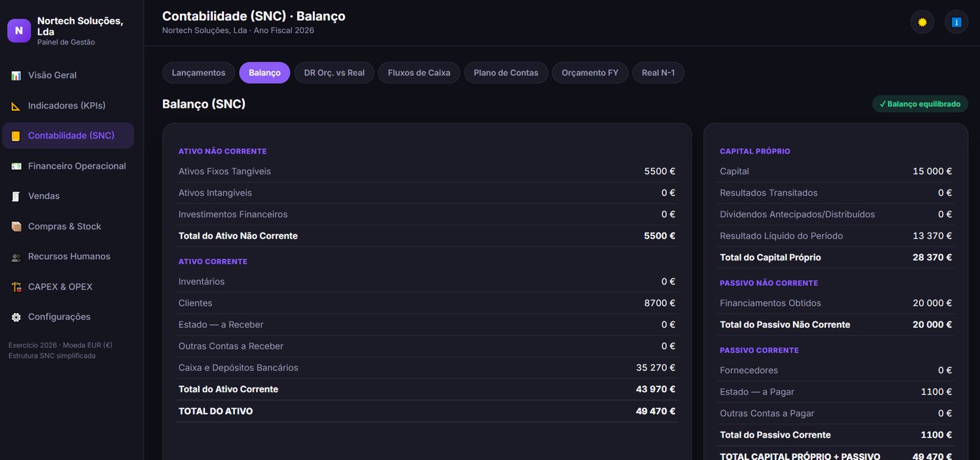
Task: Open the DR Orç. vs Real tab
Action: click(335, 73)
